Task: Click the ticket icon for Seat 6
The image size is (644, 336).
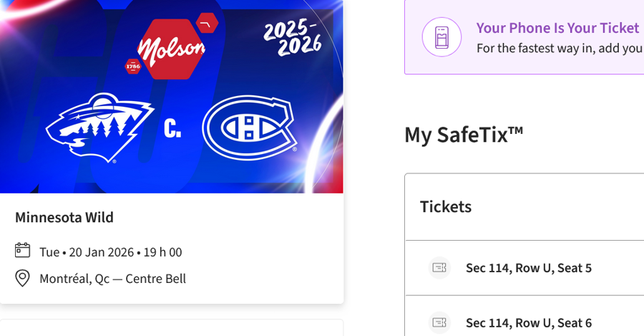Action: 439,322
